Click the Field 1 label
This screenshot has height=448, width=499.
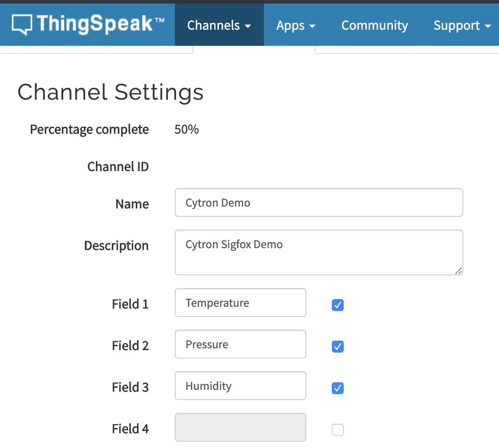[130, 304]
